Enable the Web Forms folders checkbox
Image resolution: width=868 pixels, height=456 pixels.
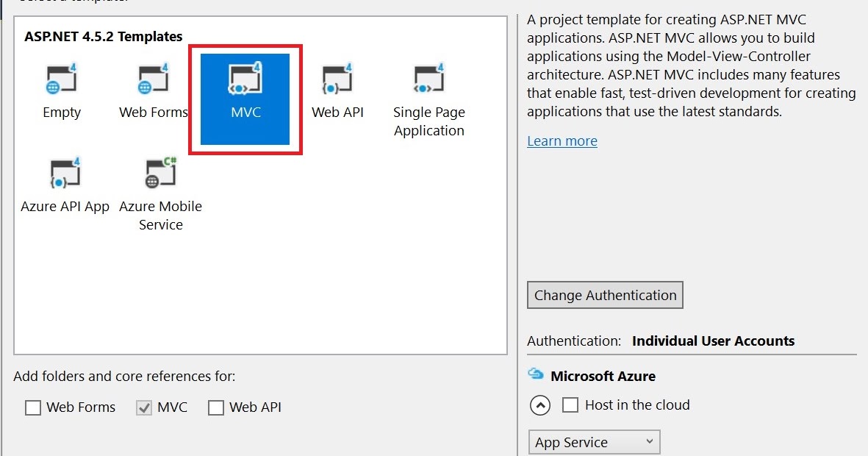33,407
